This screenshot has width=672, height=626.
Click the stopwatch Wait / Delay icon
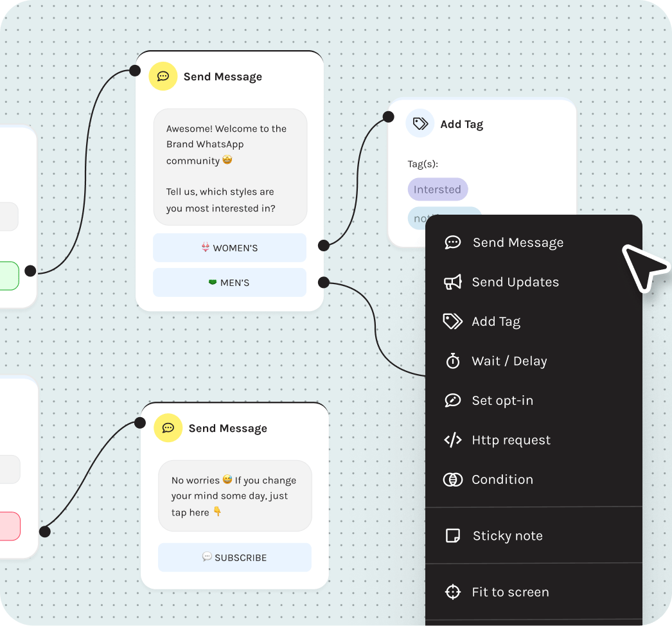(x=453, y=361)
